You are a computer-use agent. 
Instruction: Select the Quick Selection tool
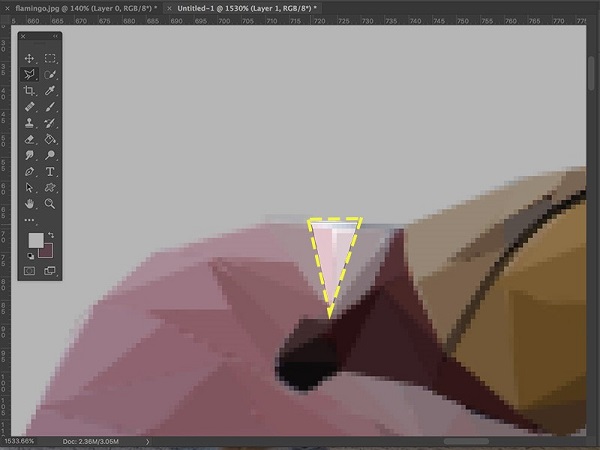[50, 74]
